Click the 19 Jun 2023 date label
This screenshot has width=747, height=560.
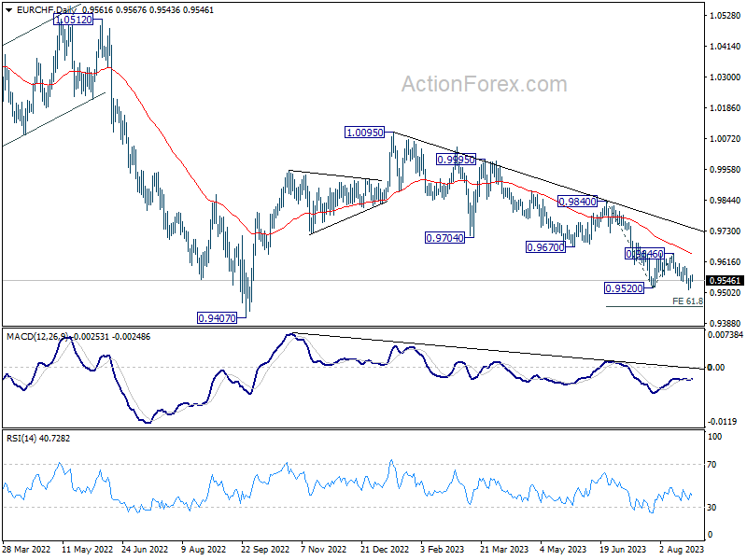(x=622, y=549)
